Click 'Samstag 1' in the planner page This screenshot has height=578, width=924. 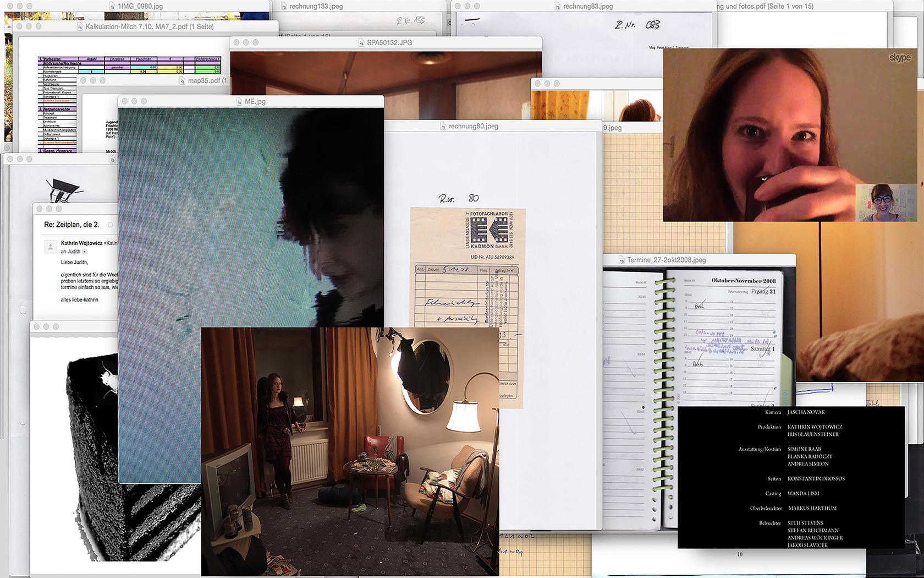[762, 349]
